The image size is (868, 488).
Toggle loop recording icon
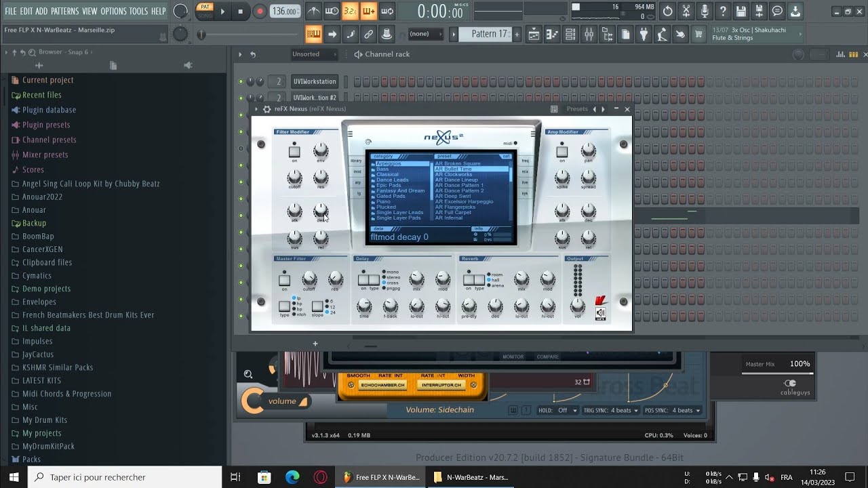pyautogui.click(x=387, y=11)
